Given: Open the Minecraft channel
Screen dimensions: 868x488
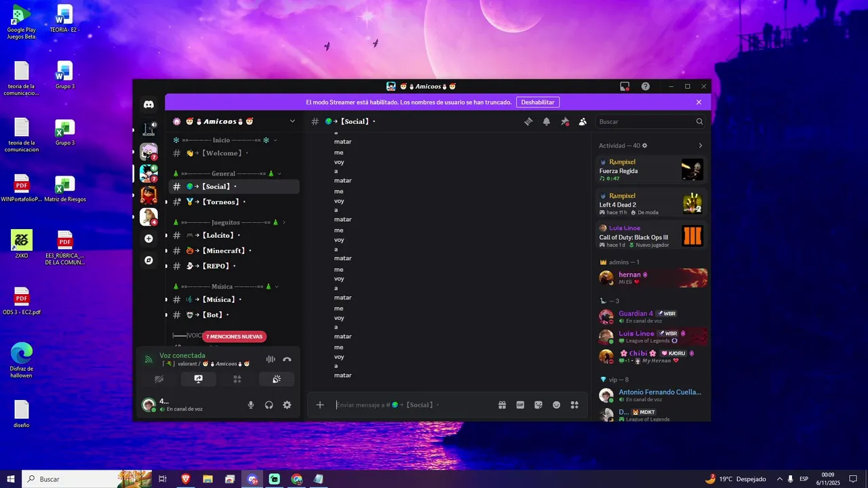Looking at the screenshot, I should click(x=234, y=251).
